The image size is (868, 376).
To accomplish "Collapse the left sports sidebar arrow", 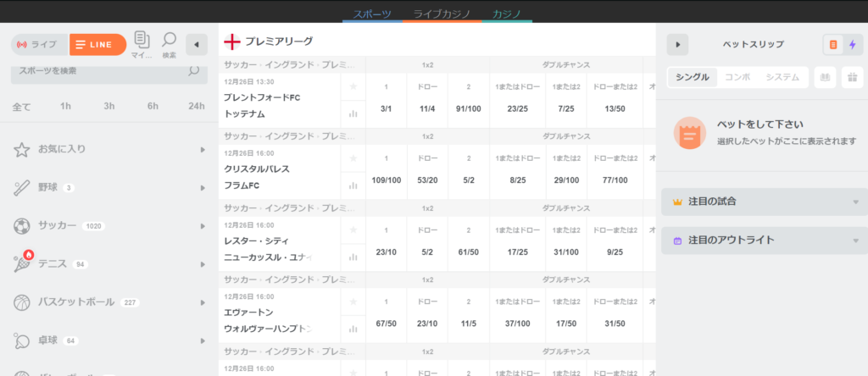I will tap(197, 45).
